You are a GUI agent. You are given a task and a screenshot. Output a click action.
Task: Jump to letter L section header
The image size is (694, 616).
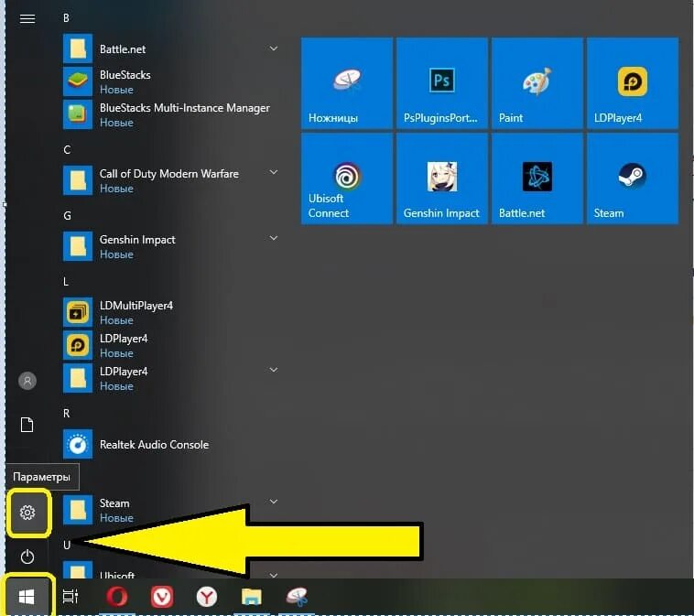point(66,282)
